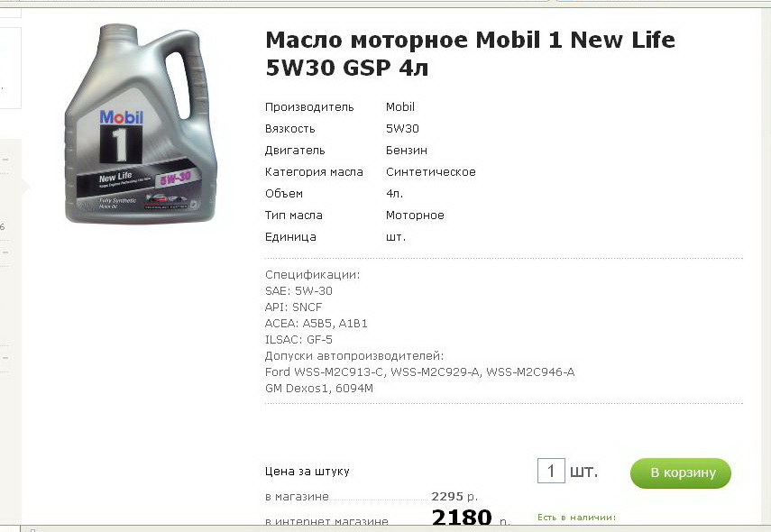This screenshot has width=771, height=532.
Task: Click the quantity input field showing 1
Action: [x=551, y=471]
